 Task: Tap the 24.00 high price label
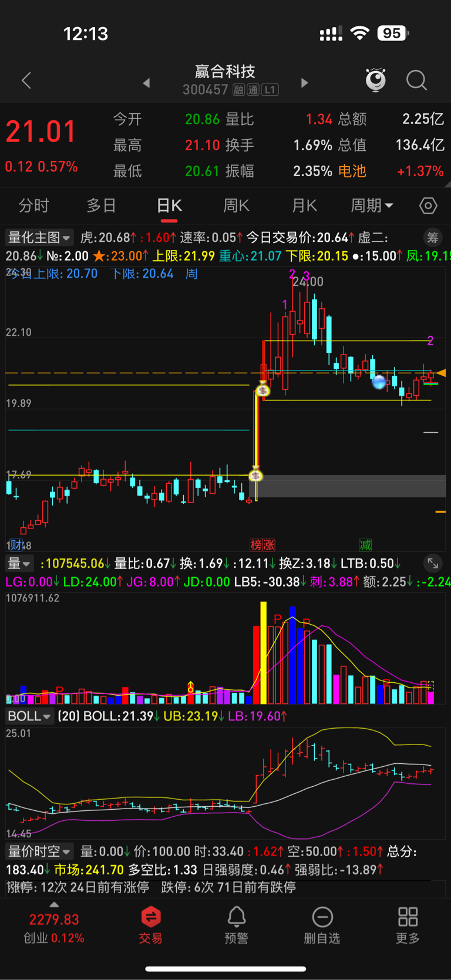308,282
